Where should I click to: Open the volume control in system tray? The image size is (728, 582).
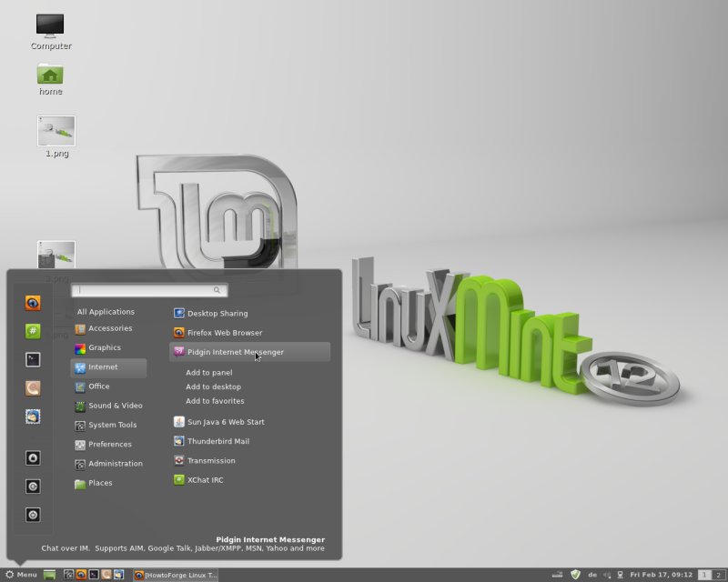pos(607,575)
